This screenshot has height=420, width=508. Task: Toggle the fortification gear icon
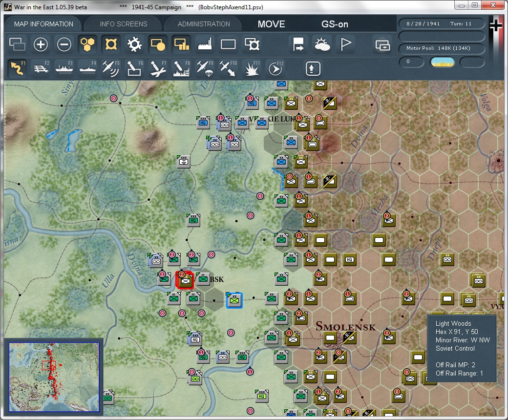point(134,44)
